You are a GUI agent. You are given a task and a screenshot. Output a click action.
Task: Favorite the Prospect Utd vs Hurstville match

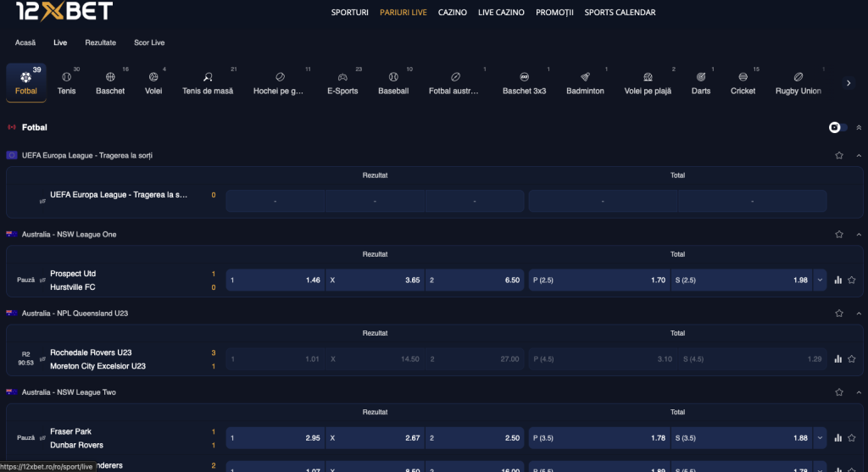tap(852, 280)
